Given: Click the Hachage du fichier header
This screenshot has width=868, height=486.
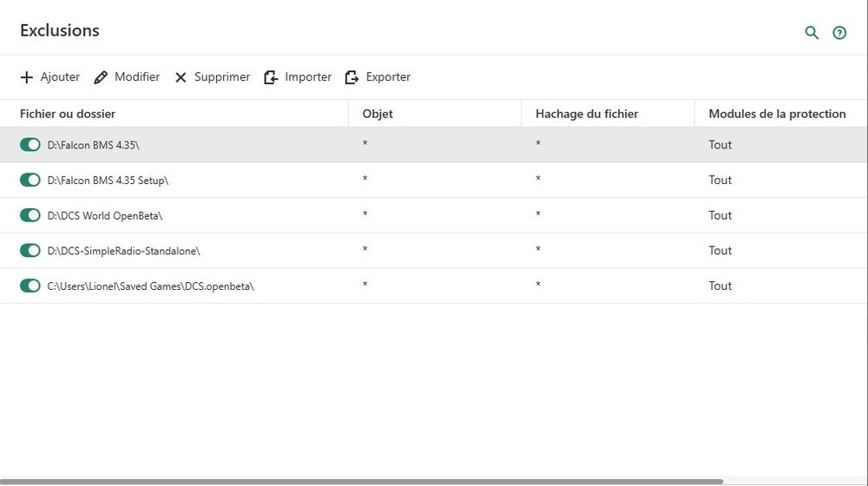Looking at the screenshot, I should pyautogui.click(x=587, y=114).
